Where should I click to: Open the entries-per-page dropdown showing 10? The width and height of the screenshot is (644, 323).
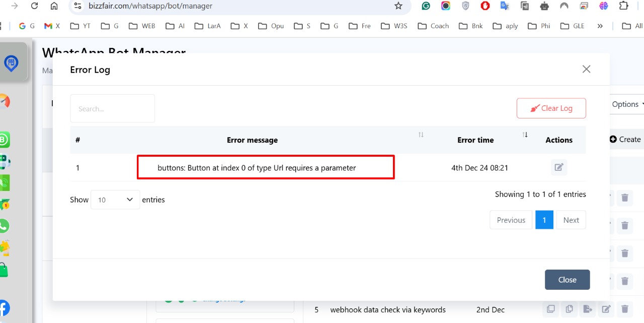coord(115,200)
